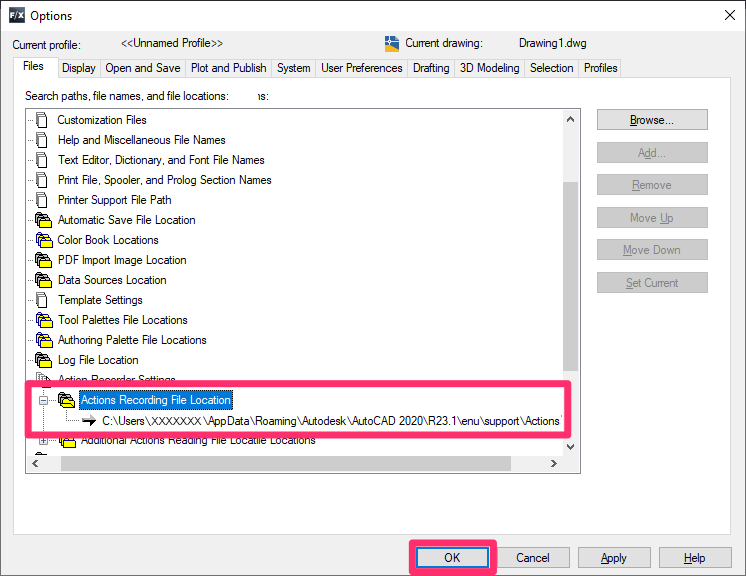Viewport: 746px width, 576px height.
Task: Go to the Selection tab
Action: [552, 68]
